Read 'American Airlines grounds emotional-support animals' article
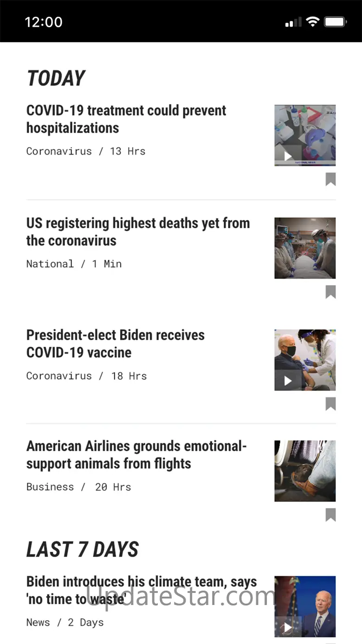This screenshot has height=644, width=362. coord(136,455)
